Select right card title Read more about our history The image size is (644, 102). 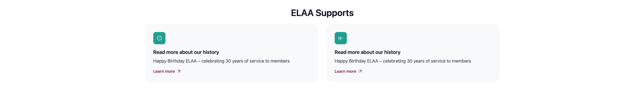pos(367,52)
